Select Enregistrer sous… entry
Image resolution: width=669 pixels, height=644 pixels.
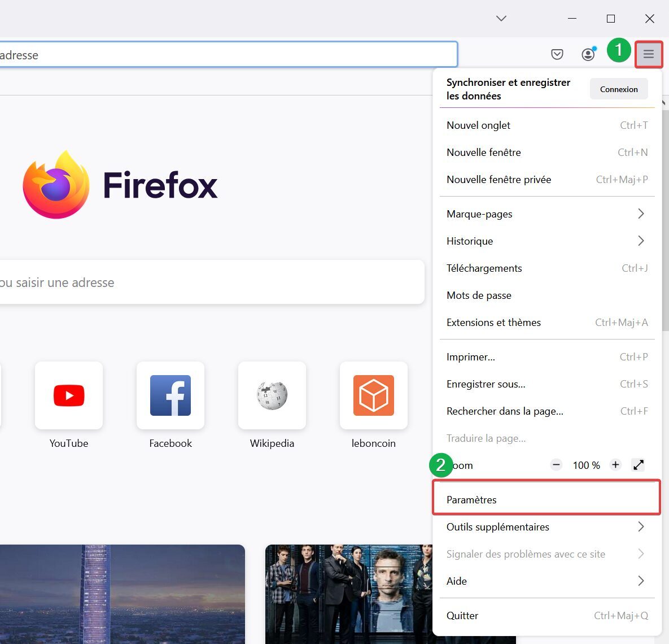click(x=547, y=384)
